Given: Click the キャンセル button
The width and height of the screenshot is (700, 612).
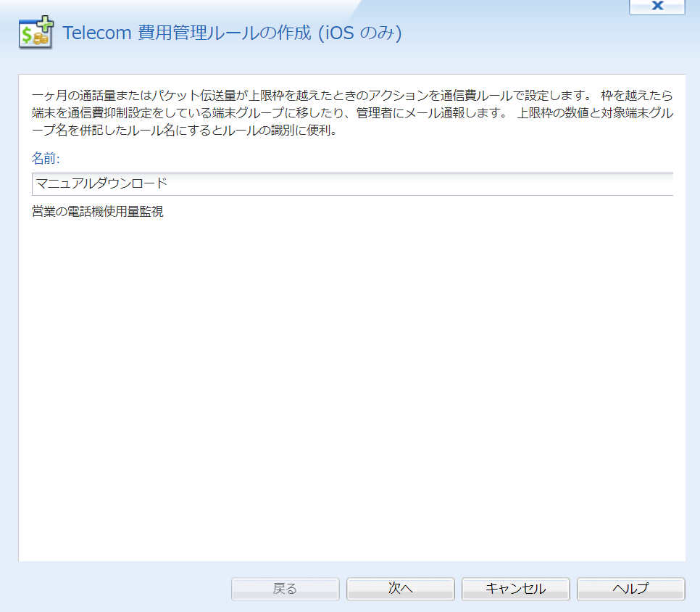Looking at the screenshot, I should pyautogui.click(x=516, y=589).
